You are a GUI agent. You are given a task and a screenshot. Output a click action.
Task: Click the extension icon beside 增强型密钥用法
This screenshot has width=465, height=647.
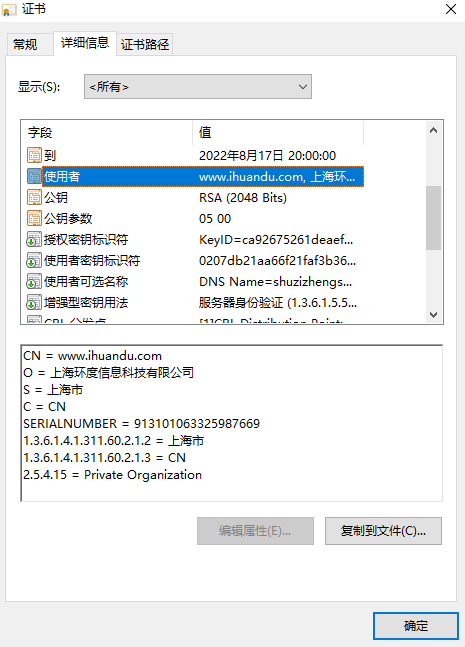(x=34, y=303)
